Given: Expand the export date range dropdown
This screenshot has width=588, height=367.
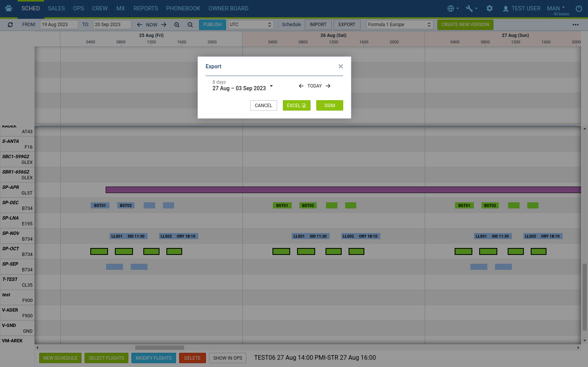Looking at the screenshot, I should pyautogui.click(x=271, y=86).
